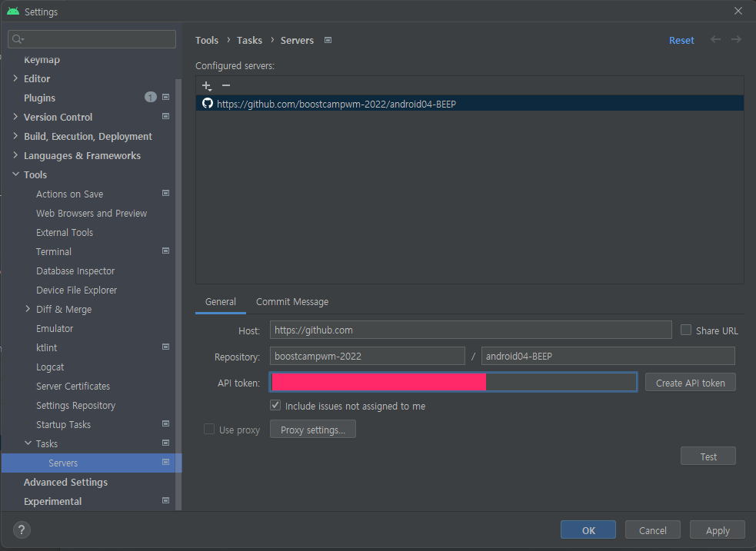This screenshot has height=551, width=756.
Task: Enable the Use proxy checkbox
Action: (x=208, y=429)
